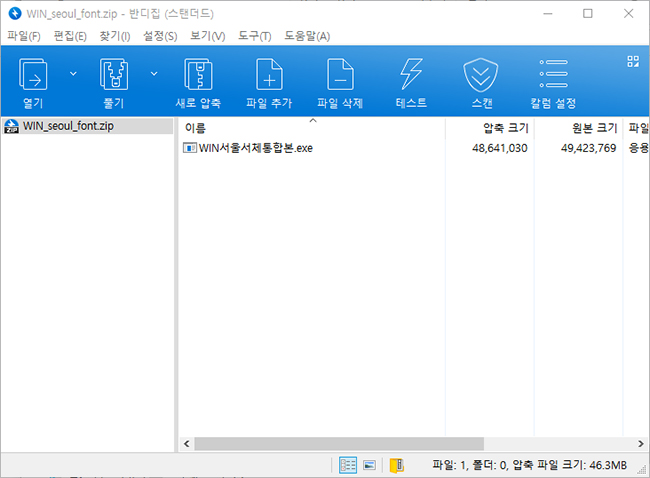Image resolution: width=650 pixels, height=478 pixels.
Task: Sort by 이름 column header
Action: (x=312, y=128)
